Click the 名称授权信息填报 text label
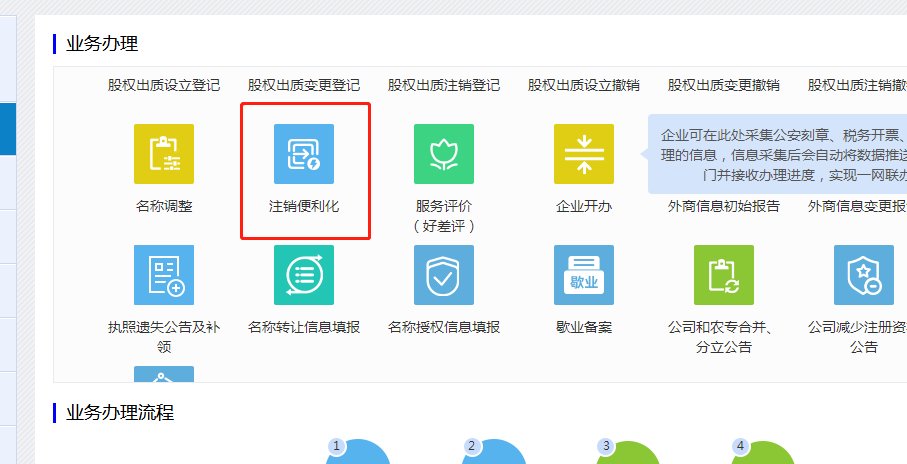This screenshot has width=907, height=464. click(x=444, y=327)
